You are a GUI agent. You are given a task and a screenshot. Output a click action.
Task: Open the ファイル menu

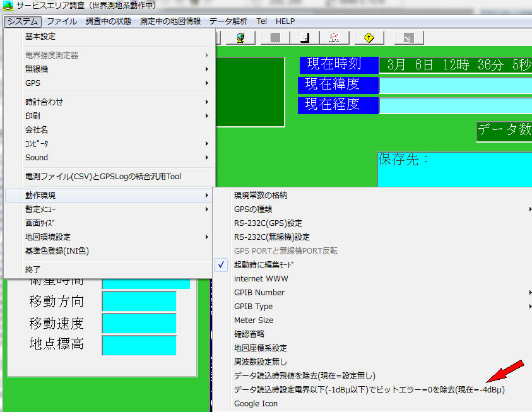(62, 21)
